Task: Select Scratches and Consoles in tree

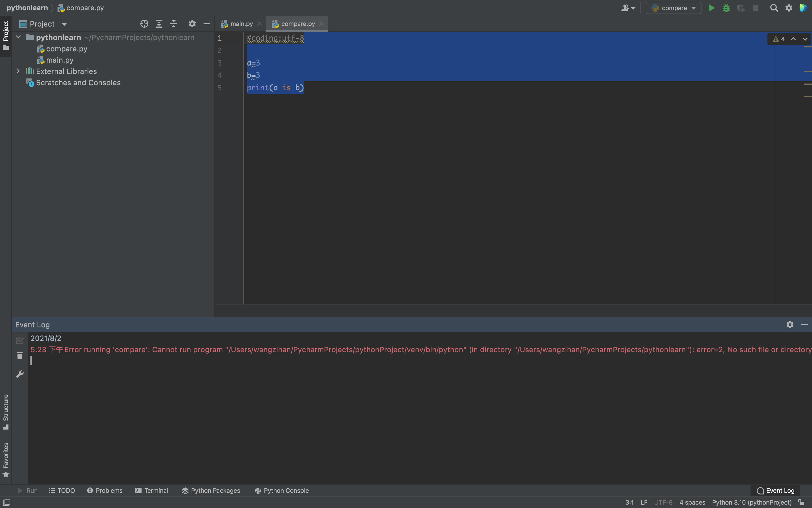Action: (73, 83)
